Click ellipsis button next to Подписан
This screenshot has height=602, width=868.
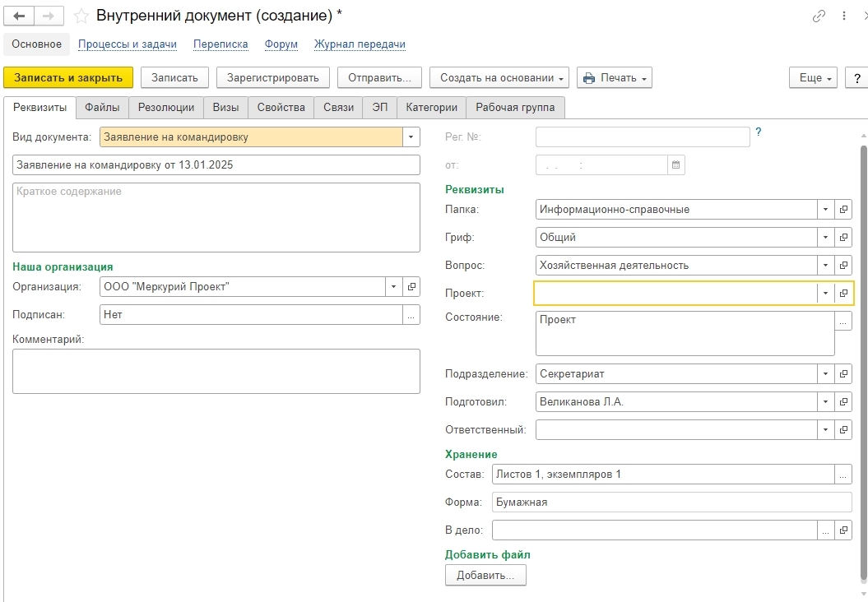(411, 315)
